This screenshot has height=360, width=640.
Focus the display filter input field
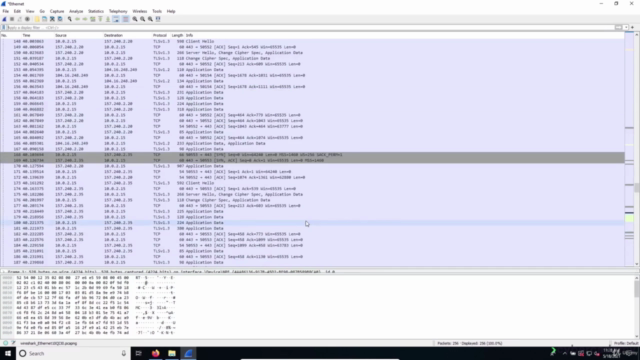pyautogui.click(x=310, y=27)
